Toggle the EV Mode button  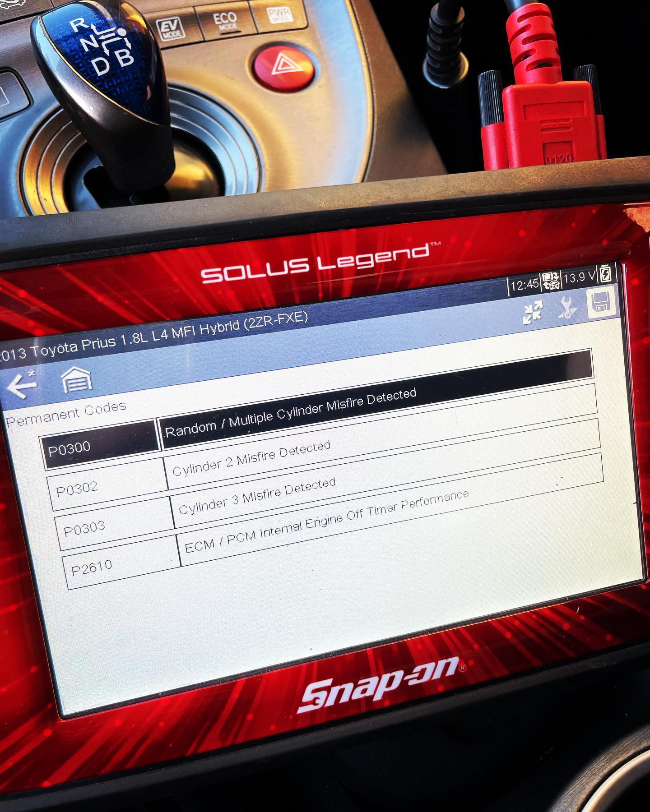coord(171,28)
